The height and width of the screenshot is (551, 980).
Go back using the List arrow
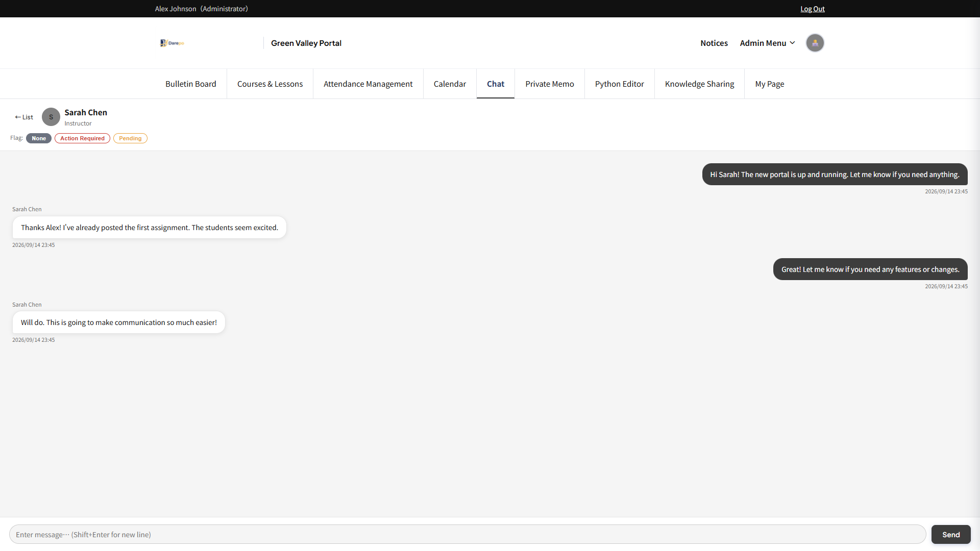[x=24, y=117]
